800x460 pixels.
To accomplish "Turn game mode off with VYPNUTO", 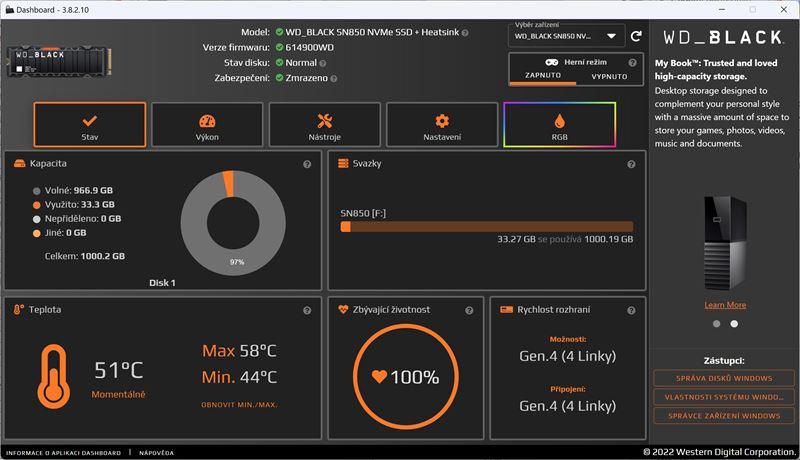I will pos(609,76).
